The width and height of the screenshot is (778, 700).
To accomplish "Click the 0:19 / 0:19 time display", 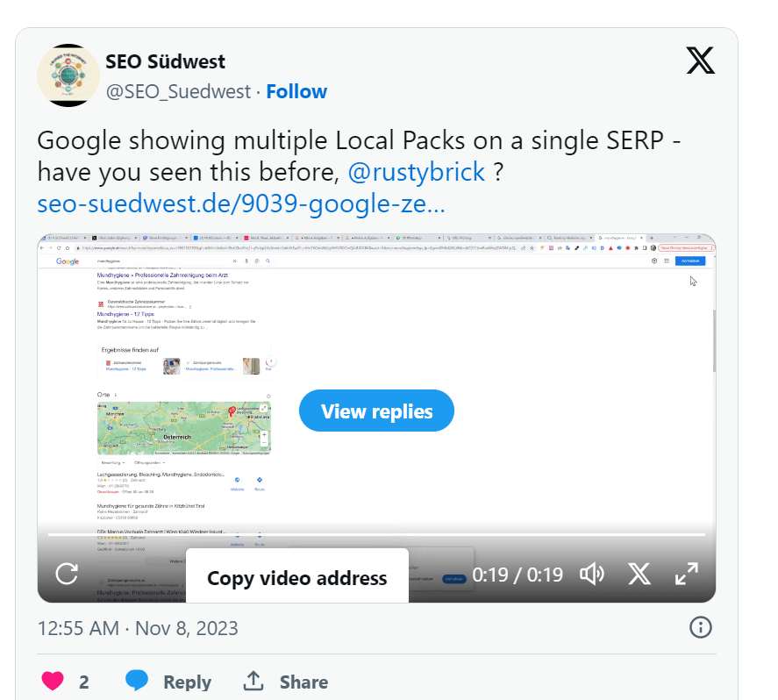I will (x=517, y=575).
